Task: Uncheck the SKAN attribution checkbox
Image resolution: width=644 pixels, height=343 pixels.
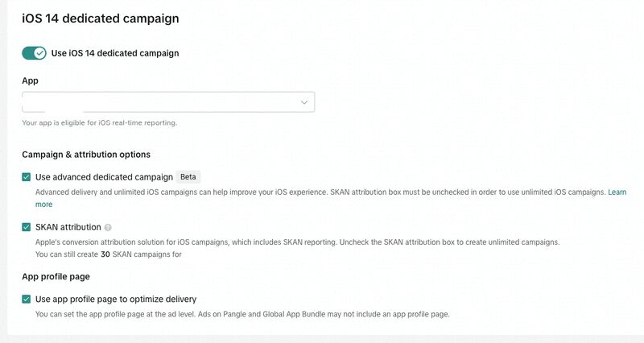Action: coord(27,227)
